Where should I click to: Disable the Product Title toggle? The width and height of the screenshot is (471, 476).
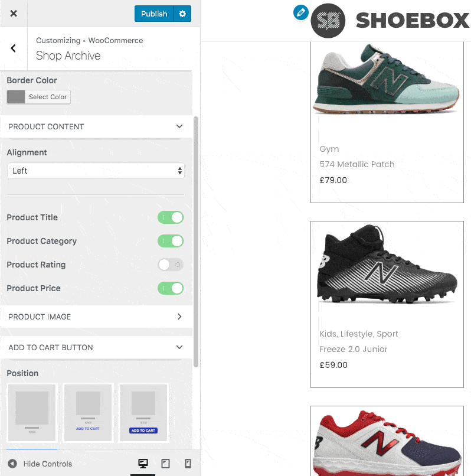click(x=171, y=217)
